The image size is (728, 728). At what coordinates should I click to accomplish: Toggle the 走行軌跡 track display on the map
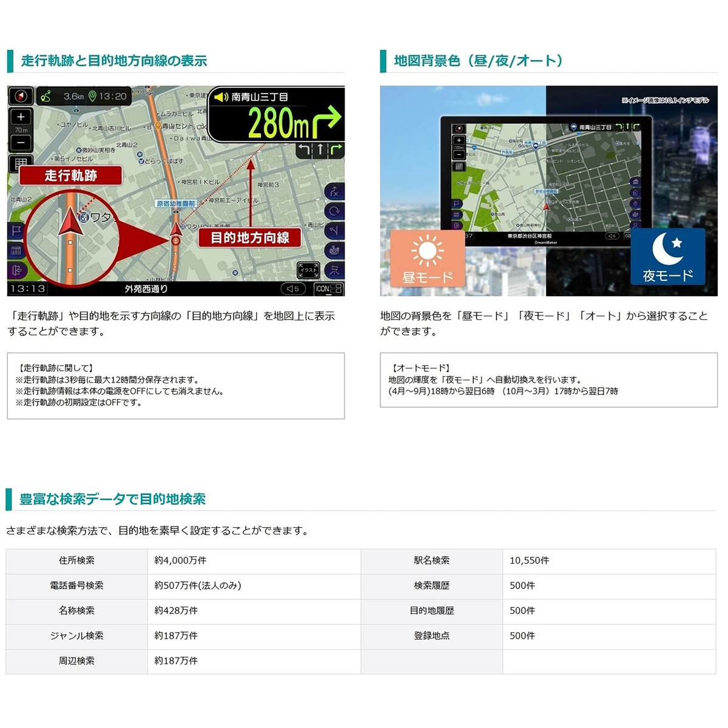click(x=70, y=175)
